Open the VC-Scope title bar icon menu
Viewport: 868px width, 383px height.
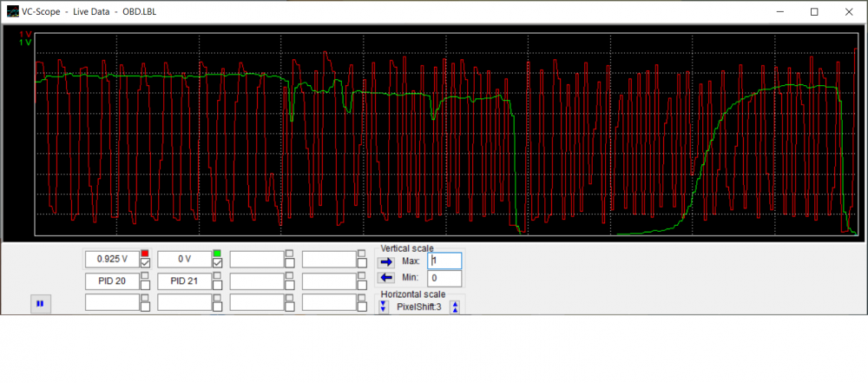[x=12, y=11]
